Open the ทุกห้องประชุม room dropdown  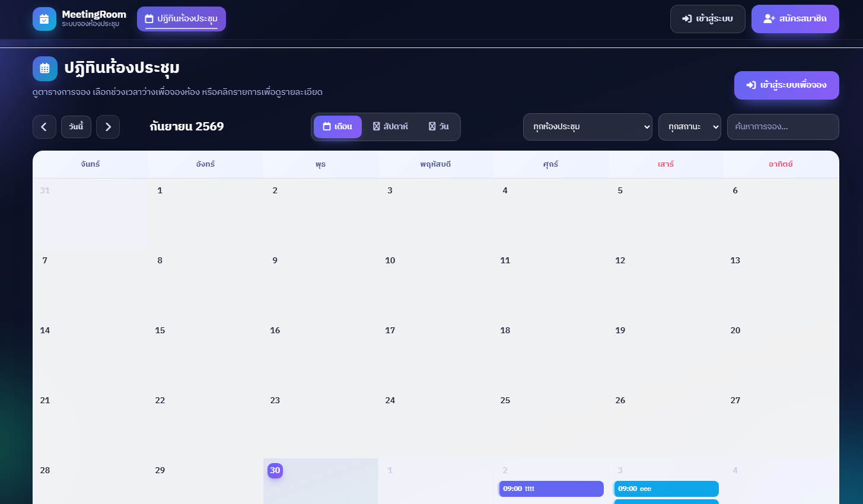tap(588, 127)
